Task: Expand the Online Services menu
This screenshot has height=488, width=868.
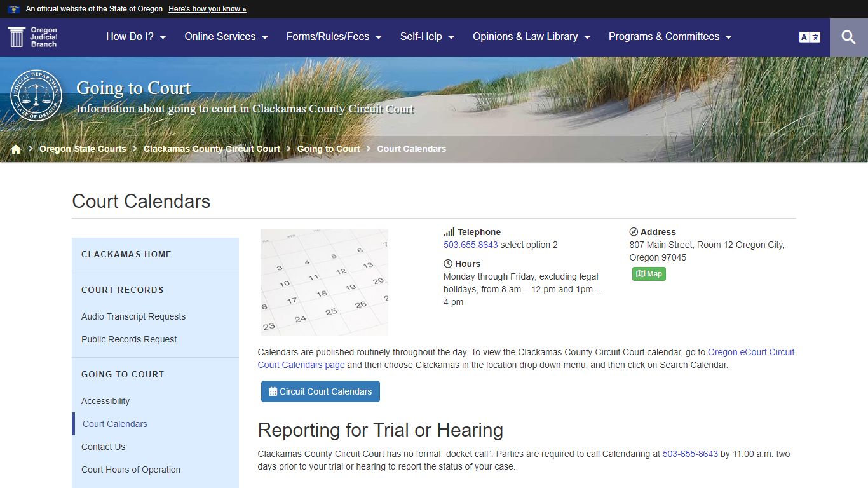Action: pyautogui.click(x=226, y=37)
